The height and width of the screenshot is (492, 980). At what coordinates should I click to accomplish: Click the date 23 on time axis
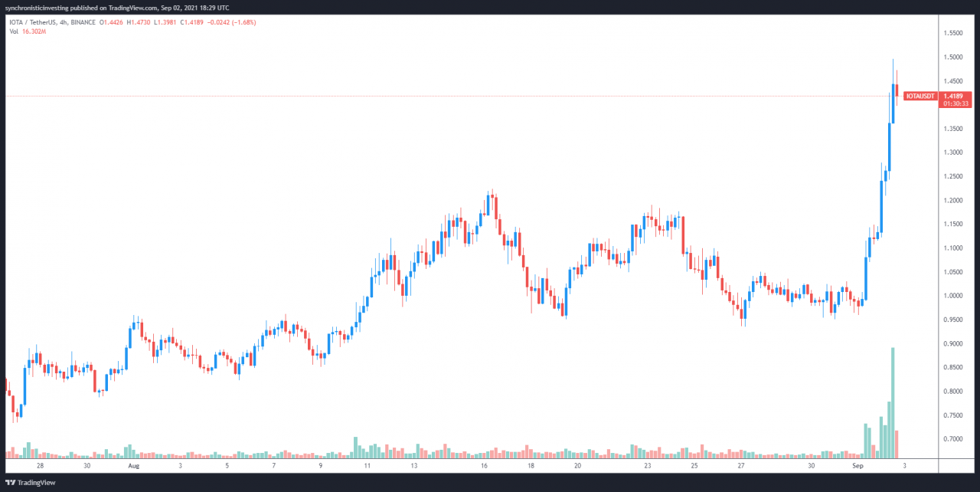(647, 465)
